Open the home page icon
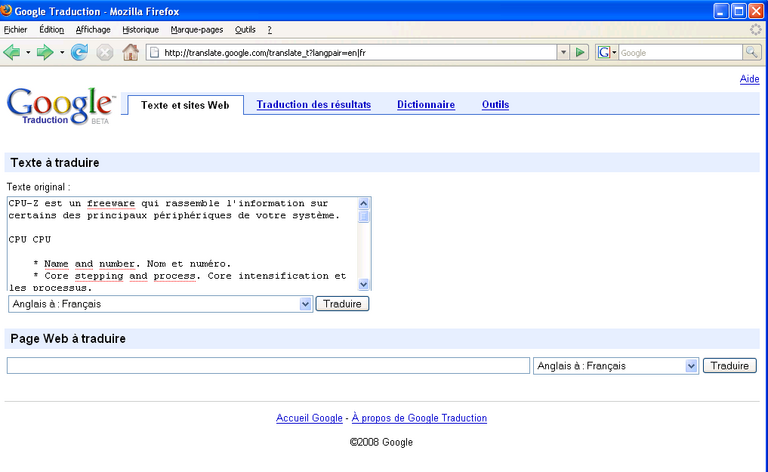768x472 pixels. click(130, 52)
